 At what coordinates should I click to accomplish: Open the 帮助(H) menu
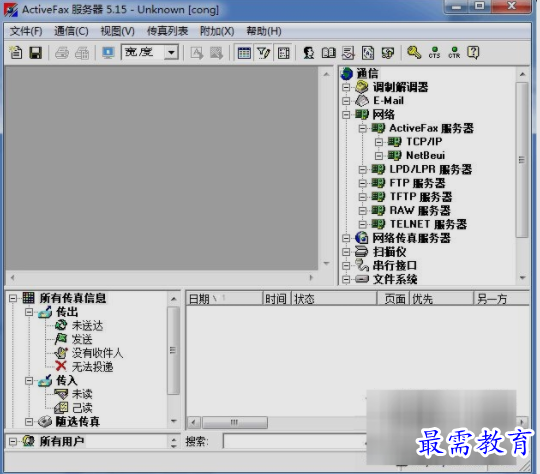264,31
